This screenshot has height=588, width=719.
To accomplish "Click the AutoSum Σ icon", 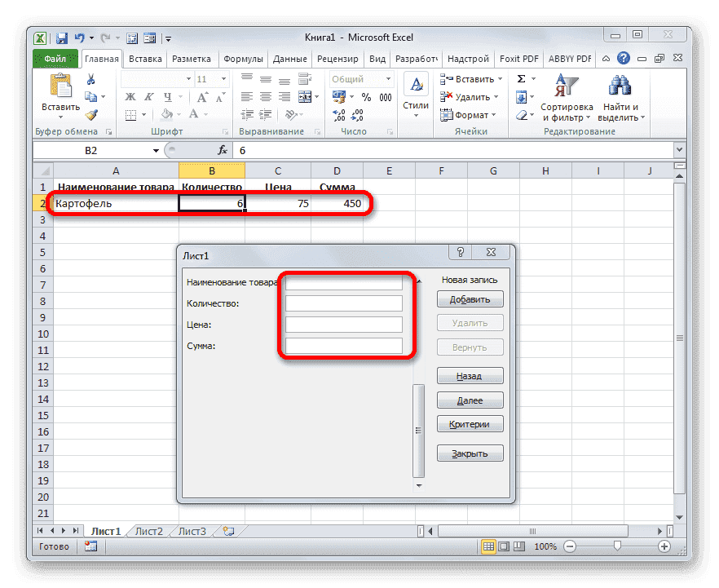I will point(522,77).
